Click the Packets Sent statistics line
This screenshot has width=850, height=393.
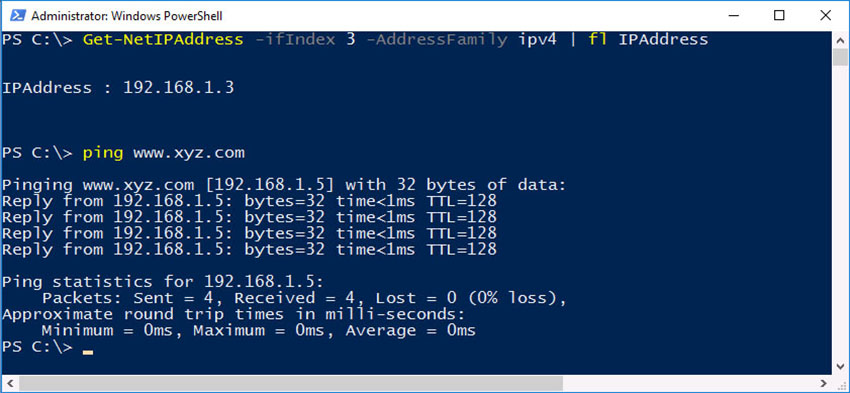pos(304,298)
